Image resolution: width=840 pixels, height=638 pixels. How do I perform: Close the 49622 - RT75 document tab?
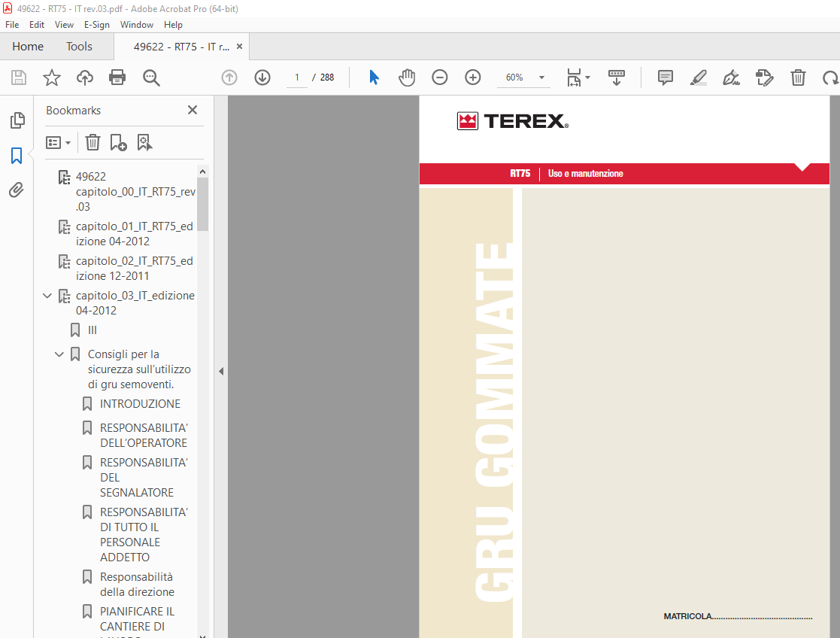(239, 47)
